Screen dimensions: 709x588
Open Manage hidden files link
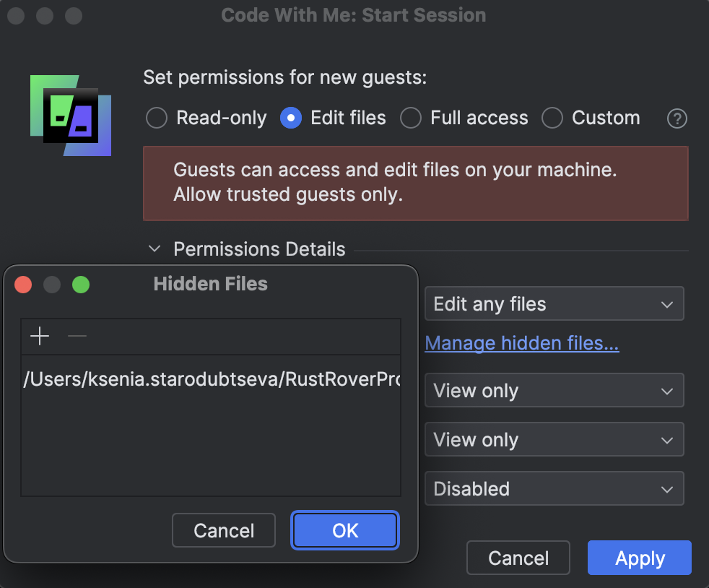[x=522, y=343]
